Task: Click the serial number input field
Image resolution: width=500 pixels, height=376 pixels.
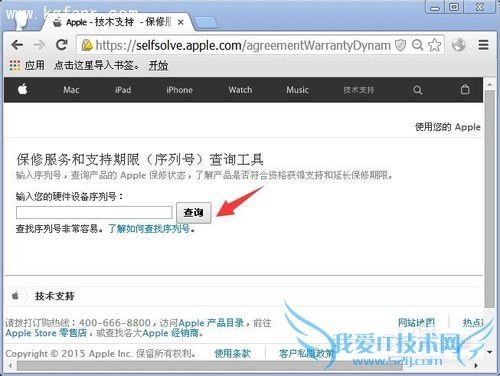Action: 94,212
